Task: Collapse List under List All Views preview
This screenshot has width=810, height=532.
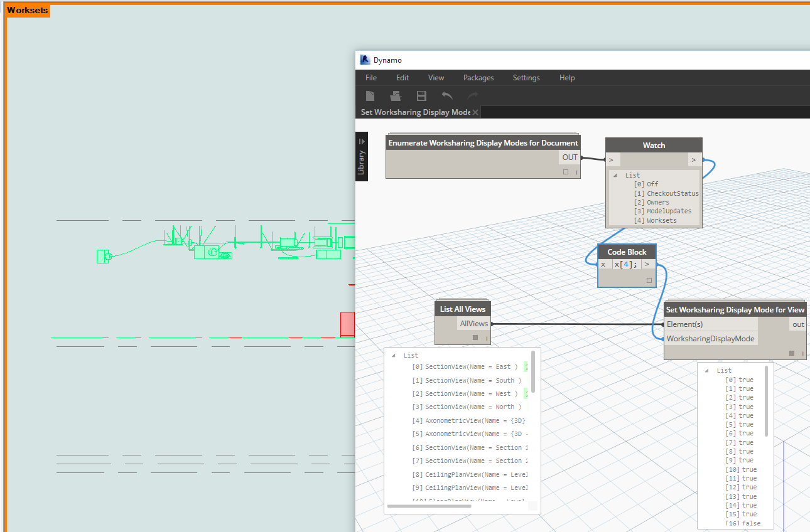Action: [x=394, y=355]
